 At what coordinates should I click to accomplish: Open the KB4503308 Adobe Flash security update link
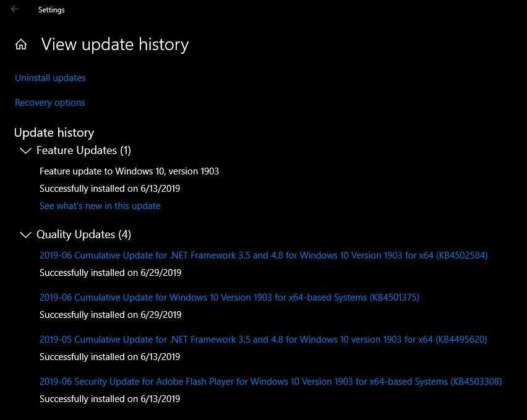click(270, 382)
